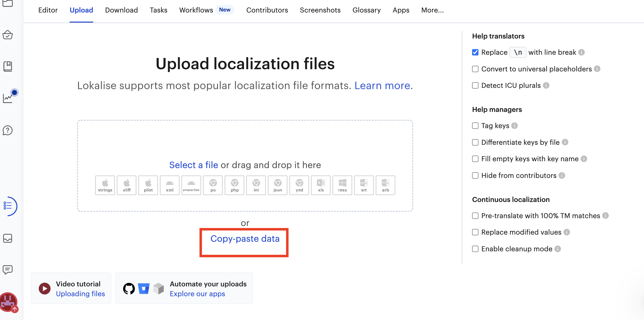644x320 pixels.
Task: Check the Tag keys option
Action: [475, 126]
